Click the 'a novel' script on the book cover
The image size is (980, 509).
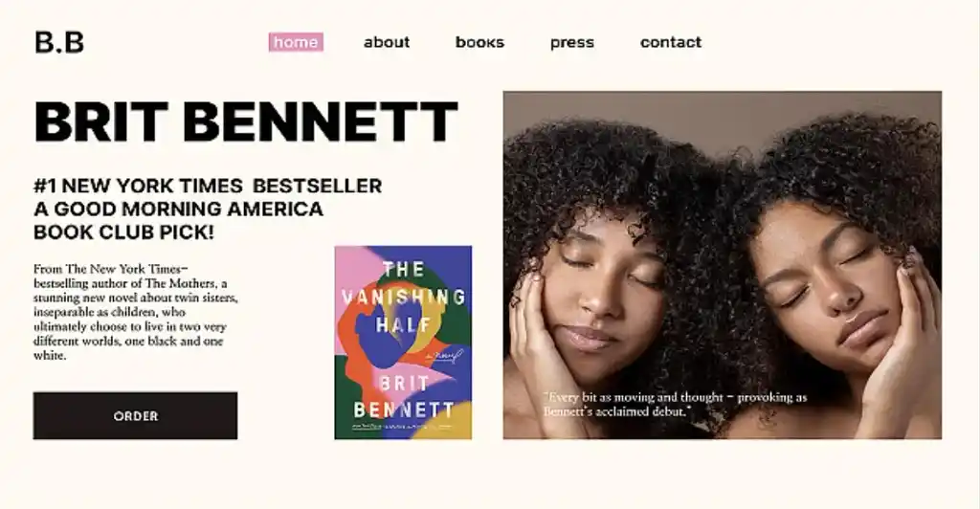click(444, 356)
